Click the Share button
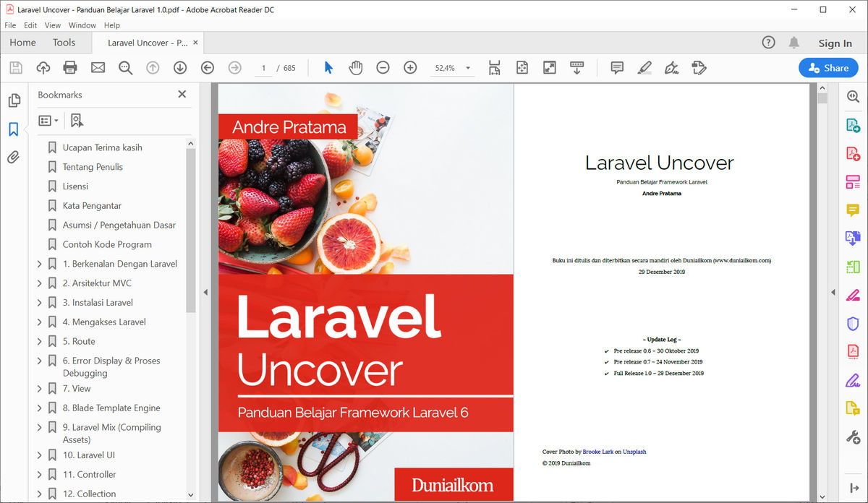The width and height of the screenshot is (868, 503). point(828,68)
